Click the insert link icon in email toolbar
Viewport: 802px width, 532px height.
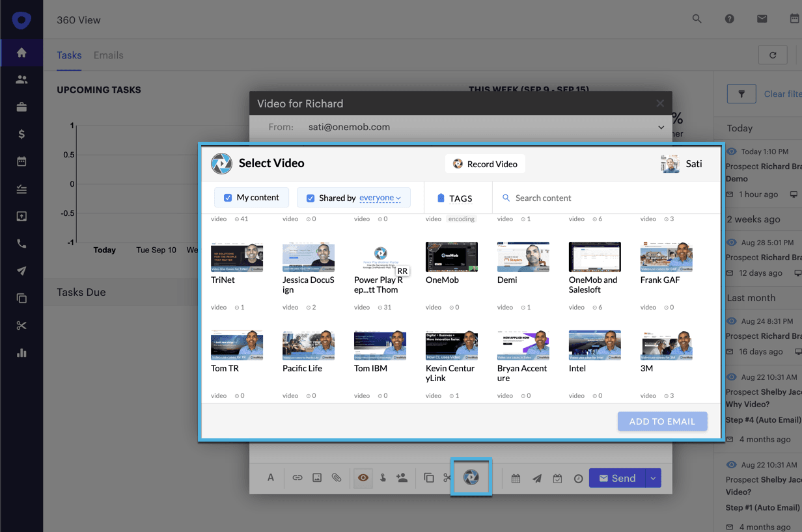(297, 478)
